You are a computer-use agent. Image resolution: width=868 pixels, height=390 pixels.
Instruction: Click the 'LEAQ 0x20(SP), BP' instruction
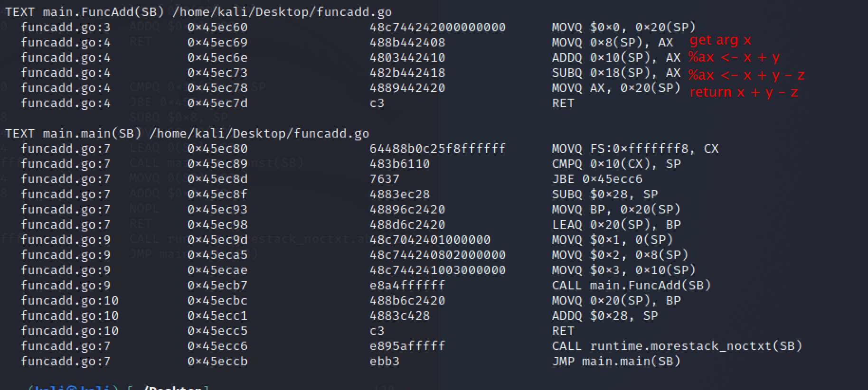616,224
